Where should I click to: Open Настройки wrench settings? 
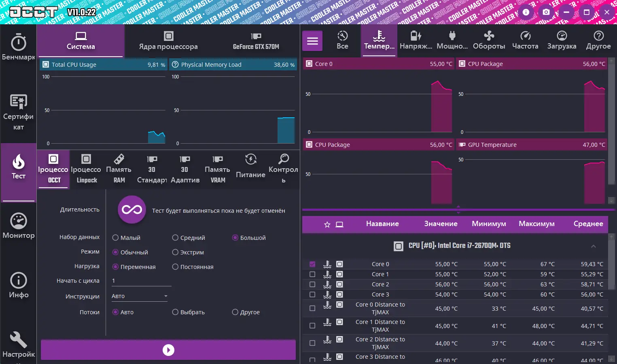(x=18, y=345)
